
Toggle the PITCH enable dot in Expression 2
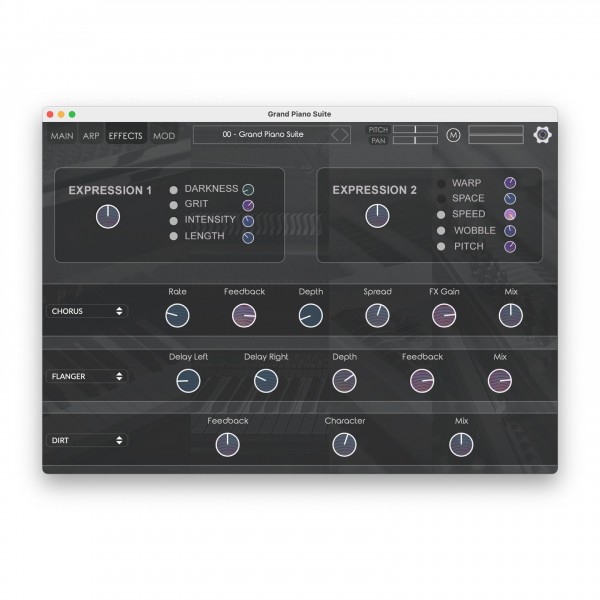[x=441, y=246]
